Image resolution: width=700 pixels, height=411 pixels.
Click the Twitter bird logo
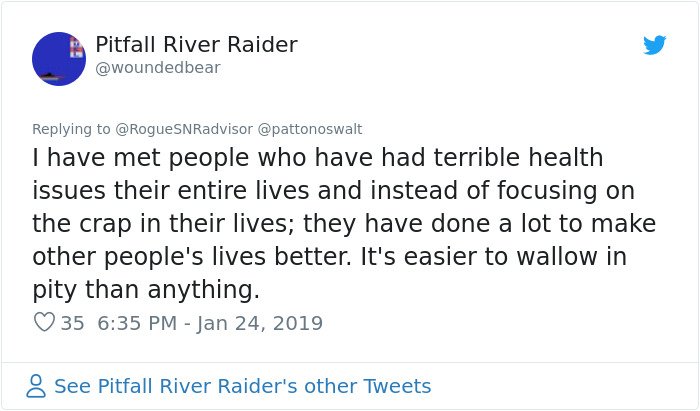click(x=654, y=45)
